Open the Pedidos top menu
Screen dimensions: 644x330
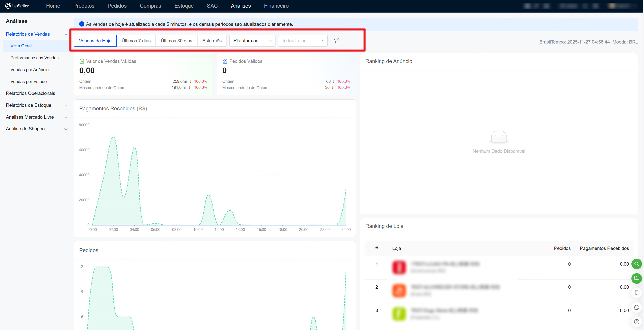coord(117,6)
